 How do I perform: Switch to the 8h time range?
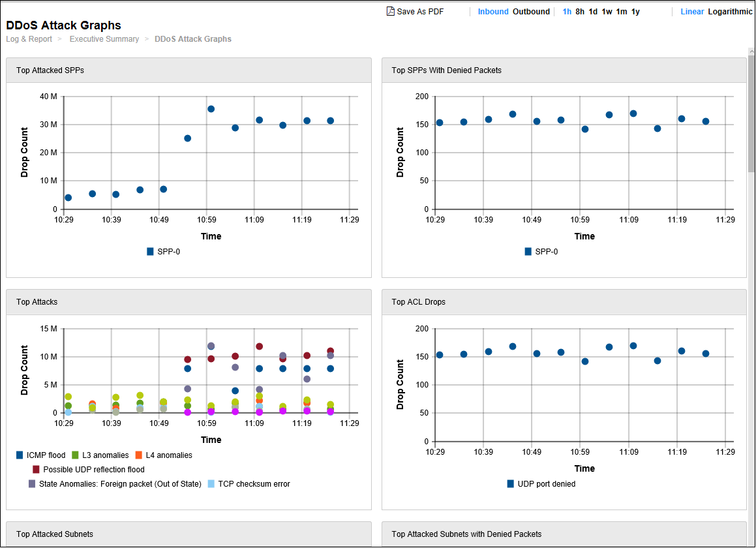pos(580,11)
